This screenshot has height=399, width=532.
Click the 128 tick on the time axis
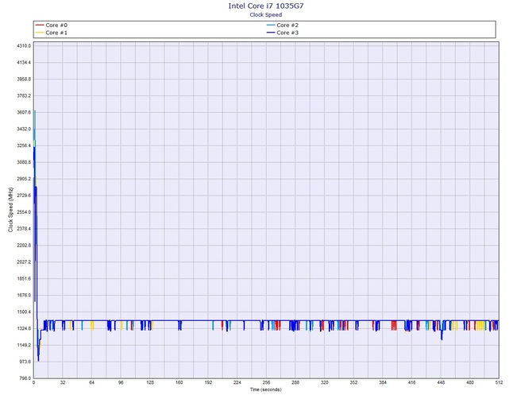tap(150, 382)
